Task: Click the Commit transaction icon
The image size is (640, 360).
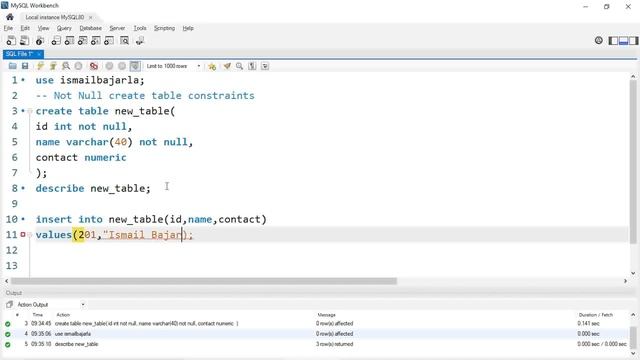Action: [109, 66]
